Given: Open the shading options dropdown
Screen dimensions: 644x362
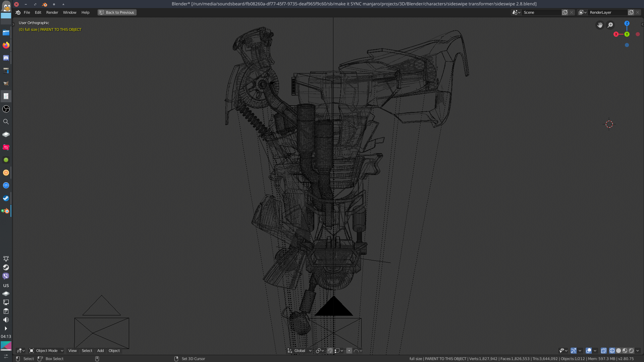Looking at the screenshot, I should pyautogui.click(x=638, y=351).
